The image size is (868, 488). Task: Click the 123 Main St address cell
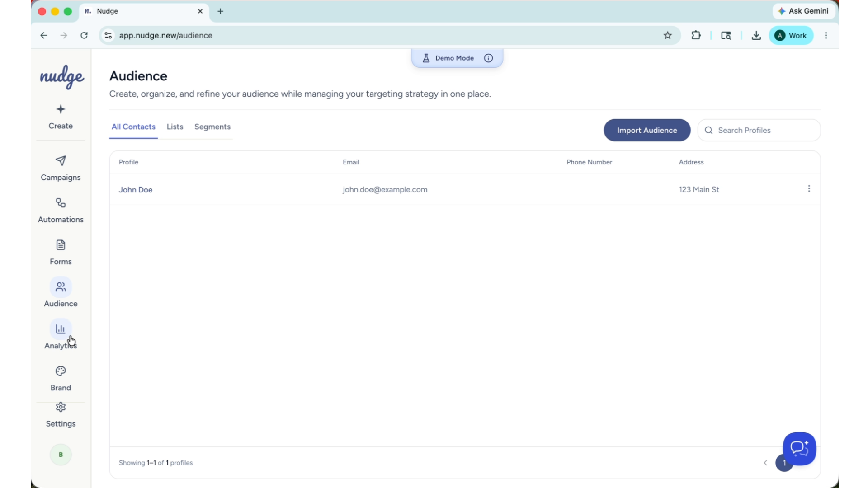coord(699,190)
